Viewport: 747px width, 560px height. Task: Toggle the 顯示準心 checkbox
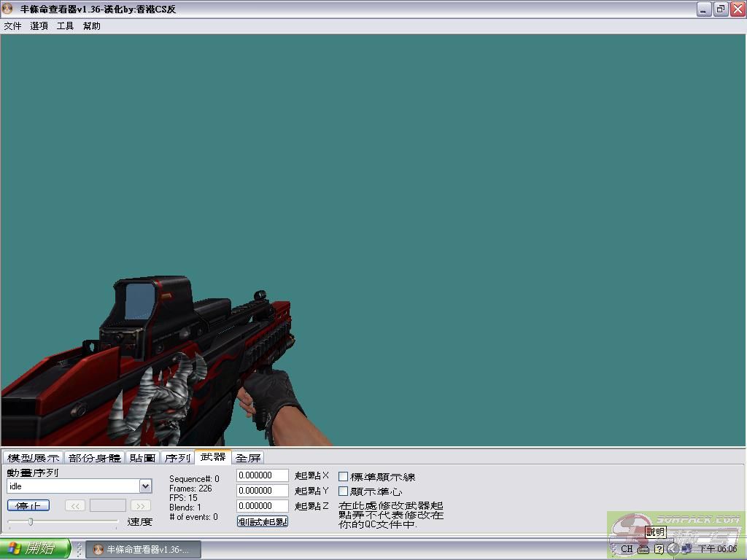coord(344,491)
